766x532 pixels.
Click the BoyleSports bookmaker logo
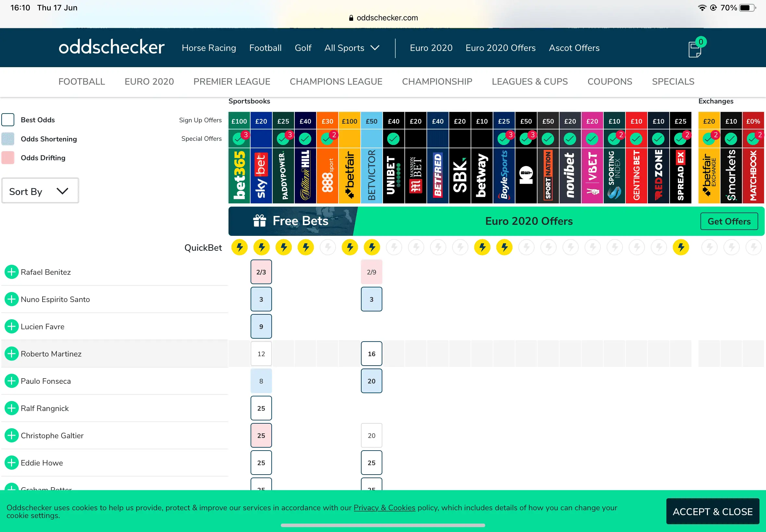pos(504,175)
